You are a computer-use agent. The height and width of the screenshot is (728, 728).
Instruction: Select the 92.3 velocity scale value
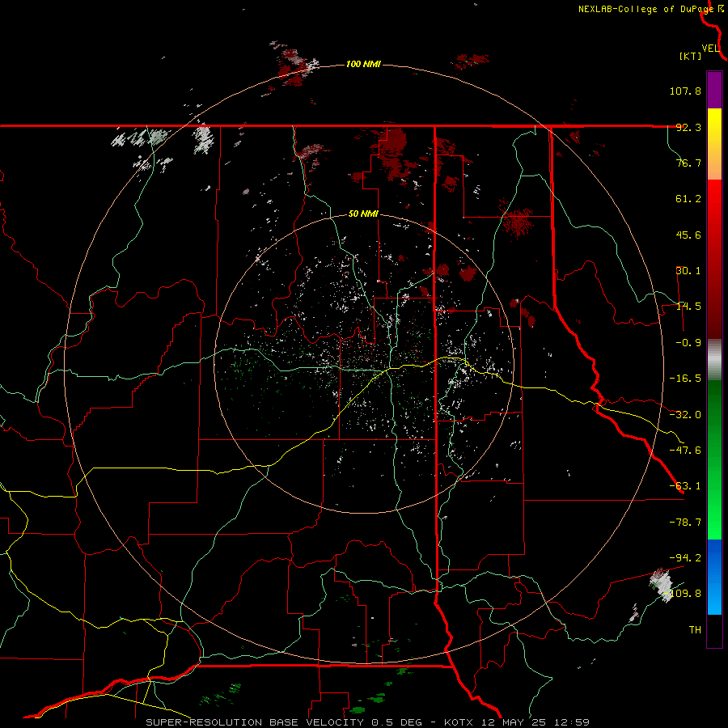(x=688, y=127)
